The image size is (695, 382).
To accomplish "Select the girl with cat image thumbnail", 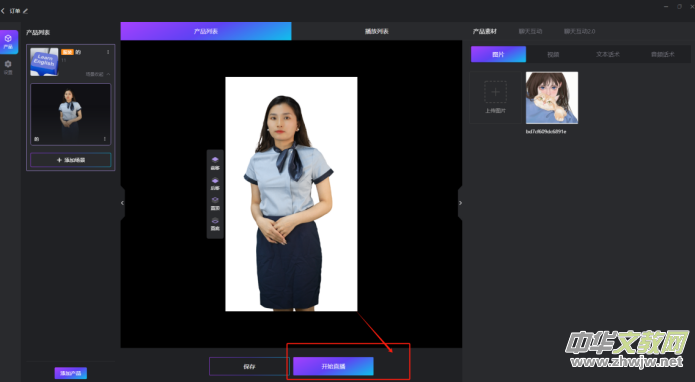I will [552, 97].
